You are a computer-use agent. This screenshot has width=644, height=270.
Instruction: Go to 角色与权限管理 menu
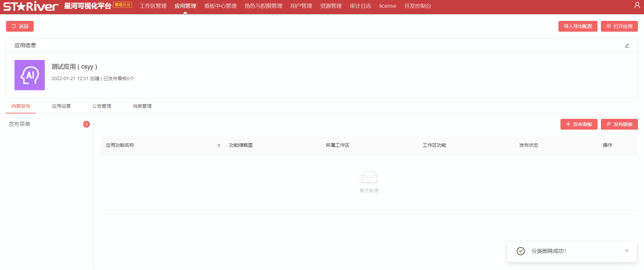(263, 6)
